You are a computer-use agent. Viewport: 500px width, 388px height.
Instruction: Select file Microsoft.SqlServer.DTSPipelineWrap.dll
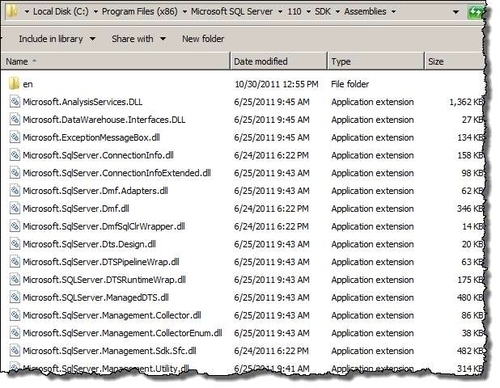(x=101, y=262)
